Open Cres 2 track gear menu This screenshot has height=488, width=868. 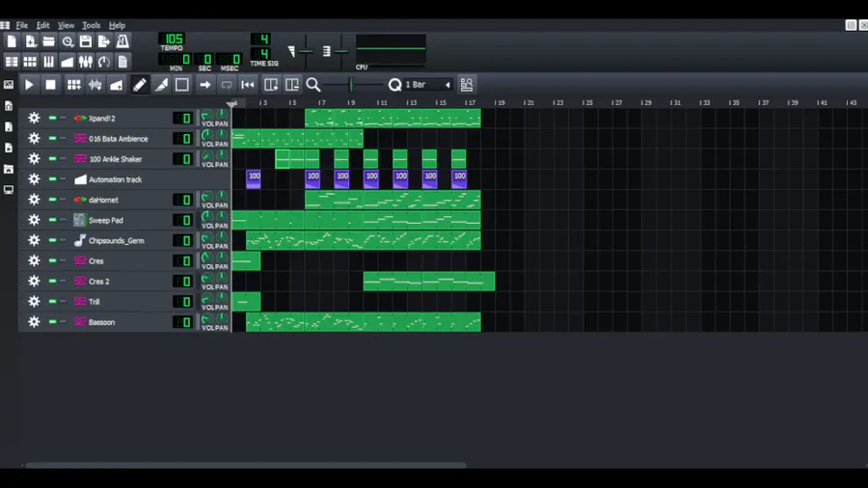point(34,281)
